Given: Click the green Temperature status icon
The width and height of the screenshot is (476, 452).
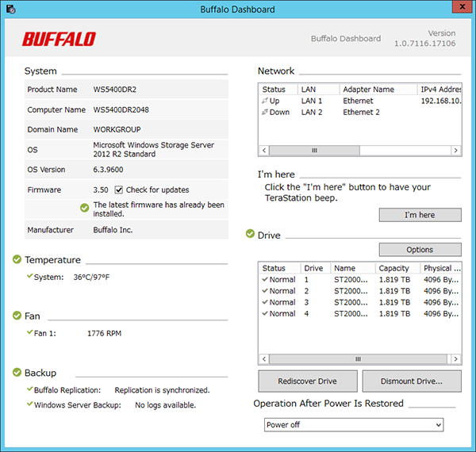Looking at the screenshot, I should (x=17, y=259).
